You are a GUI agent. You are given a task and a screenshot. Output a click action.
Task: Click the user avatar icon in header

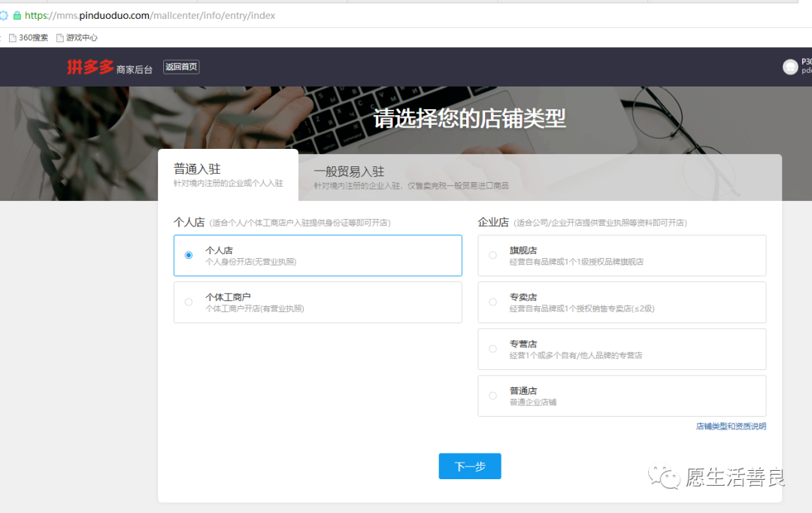tap(789, 67)
